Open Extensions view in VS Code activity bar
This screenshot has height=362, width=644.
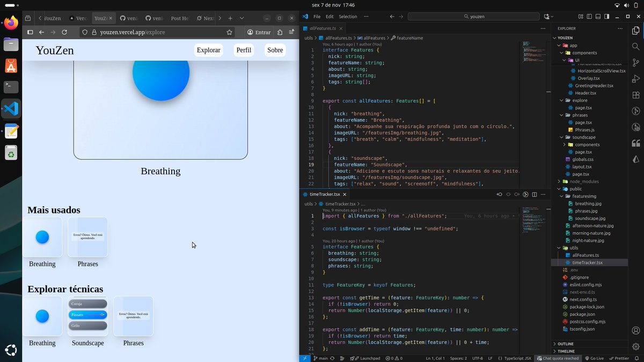pos(636,95)
